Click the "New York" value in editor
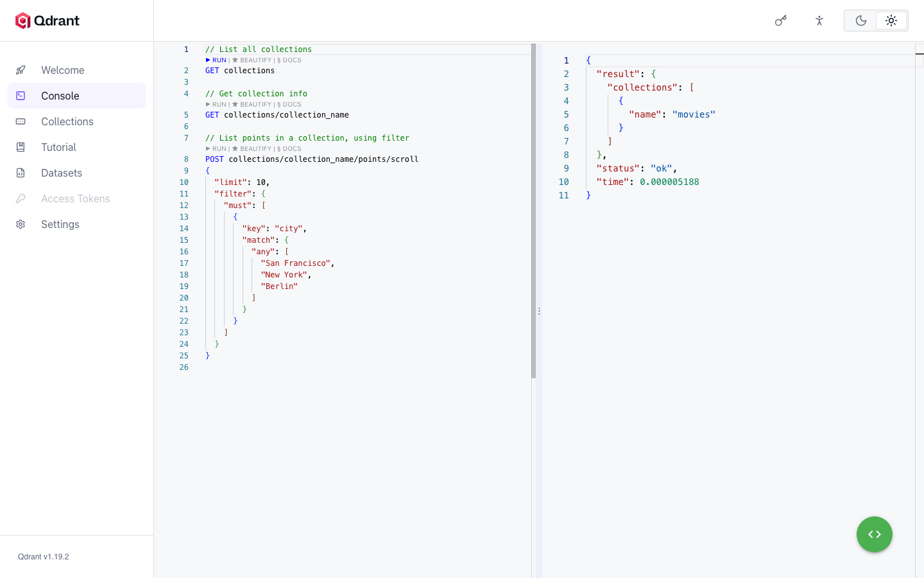The image size is (924, 578). (284, 275)
